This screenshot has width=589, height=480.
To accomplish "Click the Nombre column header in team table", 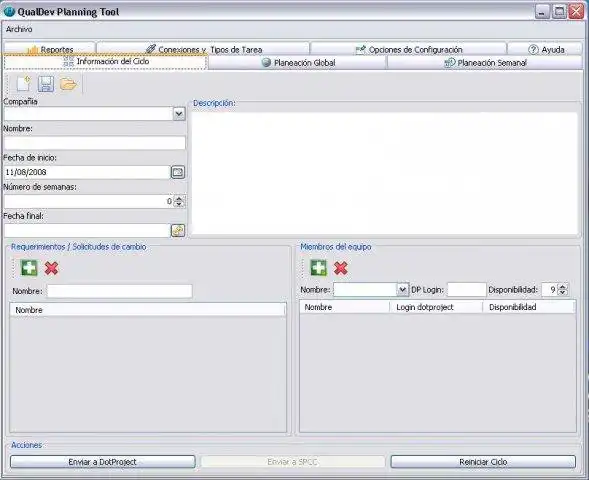I will [x=344, y=307].
